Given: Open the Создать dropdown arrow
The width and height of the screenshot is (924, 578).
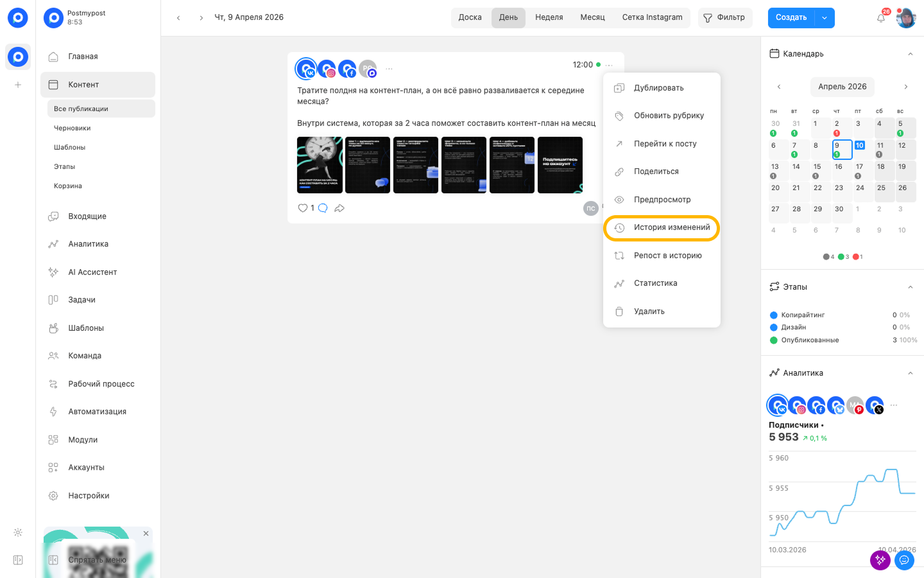Looking at the screenshot, I should coord(825,18).
